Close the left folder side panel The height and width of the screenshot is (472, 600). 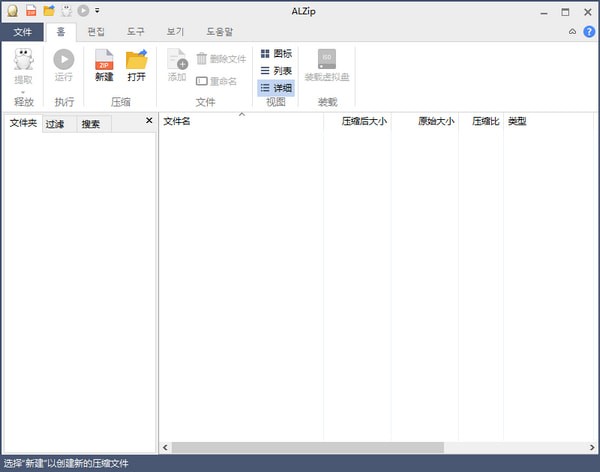pyautogui.click(x=149, y=121)
